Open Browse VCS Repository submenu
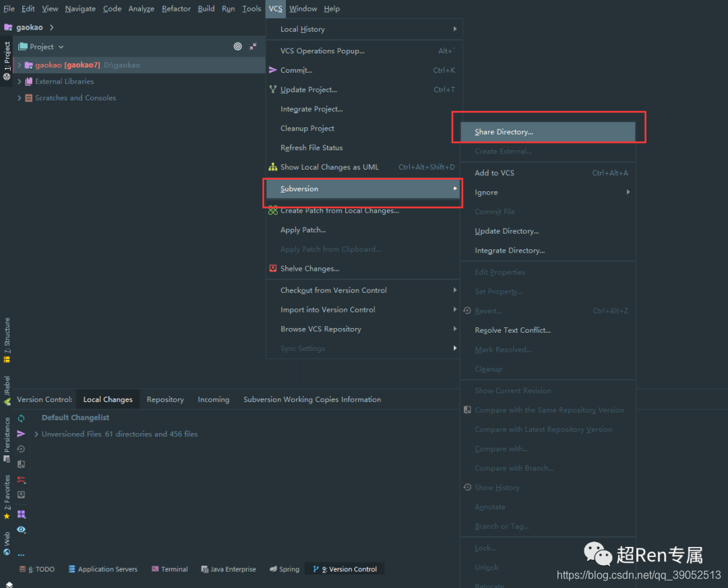This screenshot has height=588, width=728. [363, 329]
